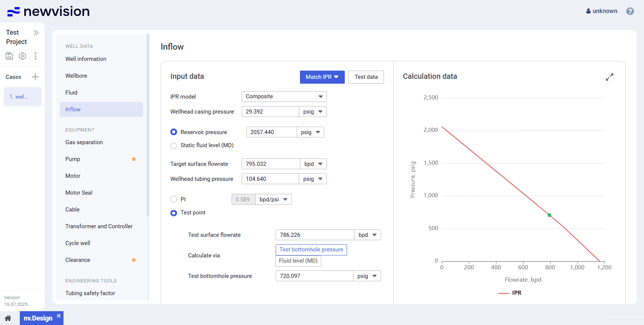Open the Match IPR dropdown button
Screen dimensions: 644x325
click(322, 77)
